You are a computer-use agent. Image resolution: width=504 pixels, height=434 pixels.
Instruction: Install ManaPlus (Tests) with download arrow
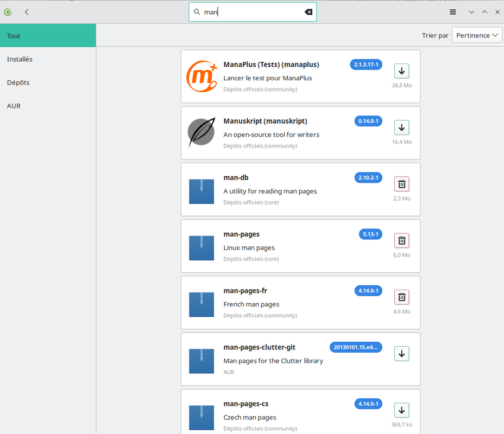(x=401, y=71)
